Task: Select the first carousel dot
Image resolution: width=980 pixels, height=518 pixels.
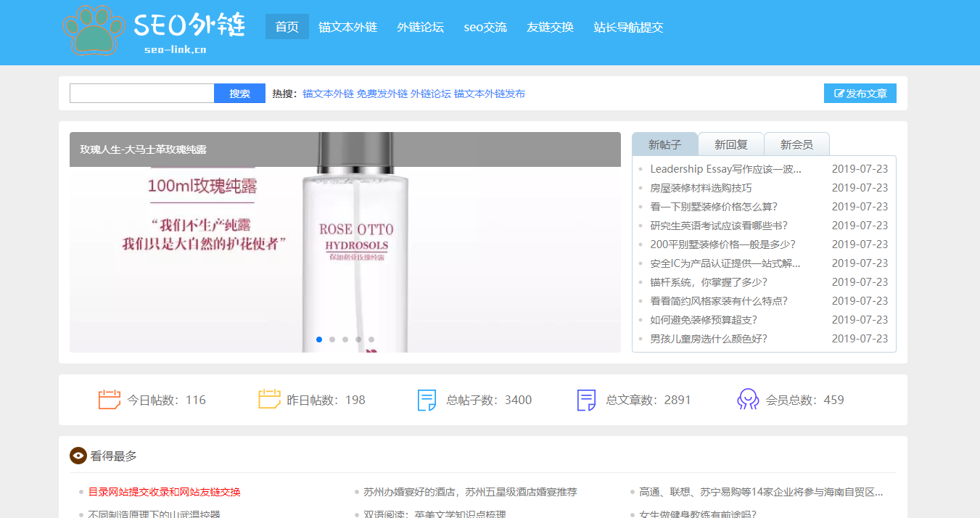Action: tap(319, 340)
